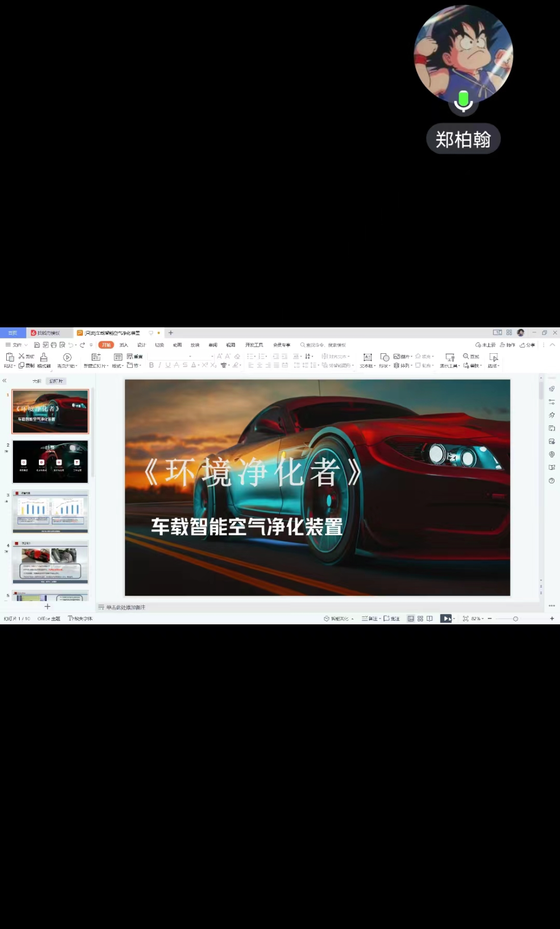This screenshot has height=929, width=560.
Task: Switch to slide sorter view in status bar
Action: 420,619
